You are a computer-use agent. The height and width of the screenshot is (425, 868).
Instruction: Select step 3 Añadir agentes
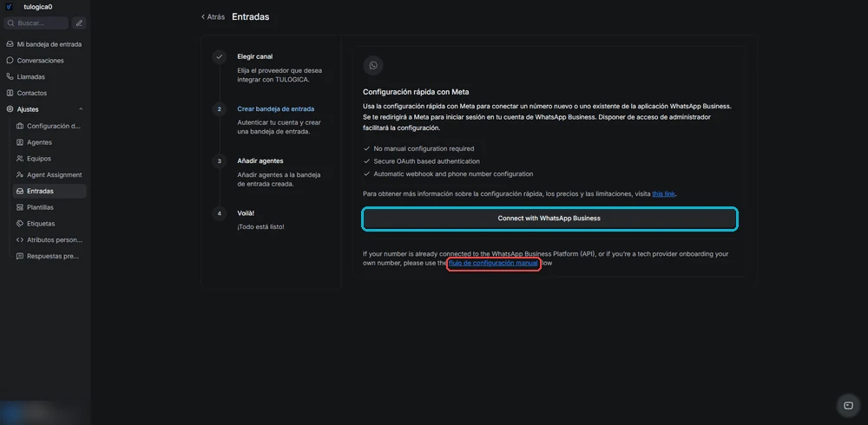pyautogui.click(x=260, y=161)
